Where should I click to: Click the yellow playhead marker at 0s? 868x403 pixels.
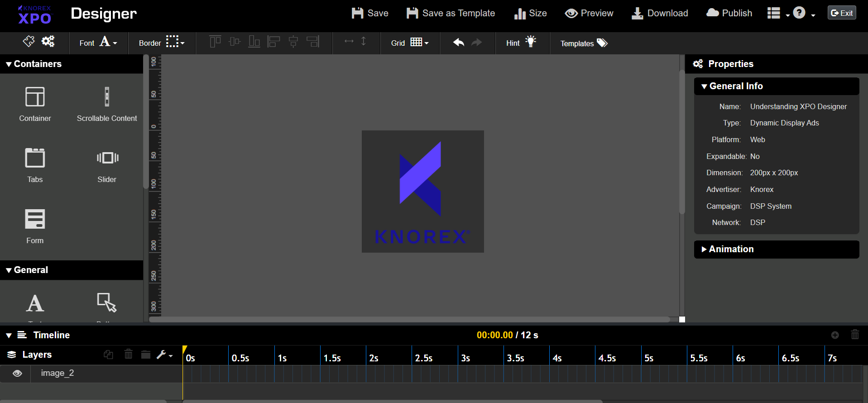pyautogui.click(x=185, y=350)
